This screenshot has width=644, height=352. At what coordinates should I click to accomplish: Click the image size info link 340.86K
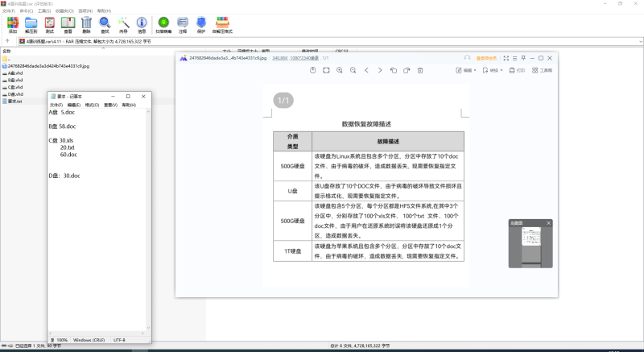[x=279, y=58]
